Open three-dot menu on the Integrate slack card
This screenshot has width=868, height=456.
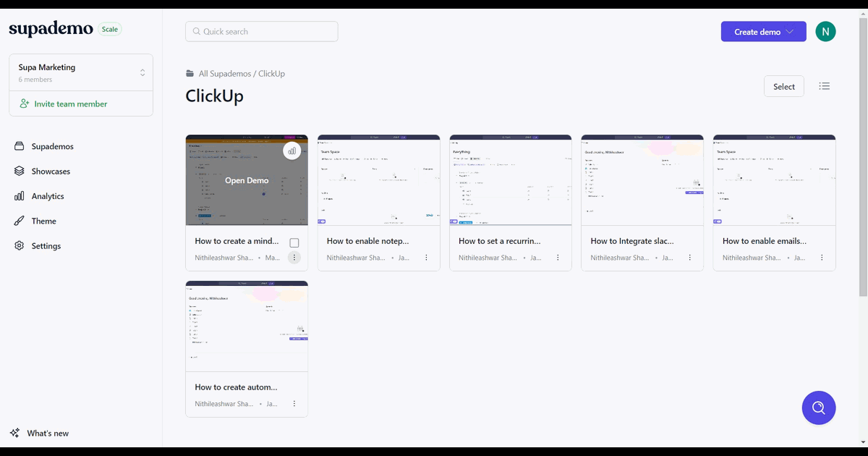click(x=690, y=258)
